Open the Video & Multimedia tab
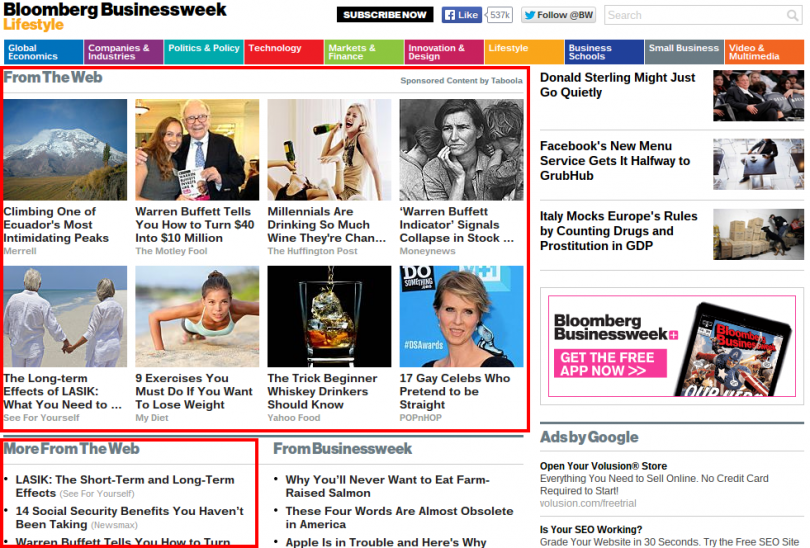Viewport: 810px width, 548px height. coord(764,52)
